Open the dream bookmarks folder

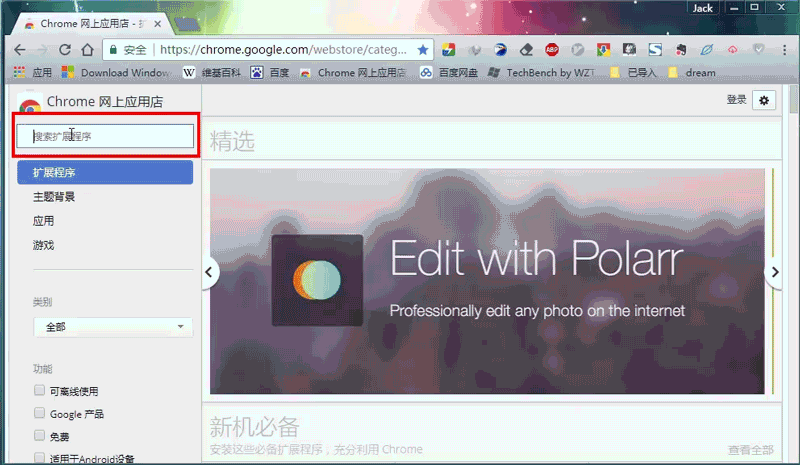[692, 72]
